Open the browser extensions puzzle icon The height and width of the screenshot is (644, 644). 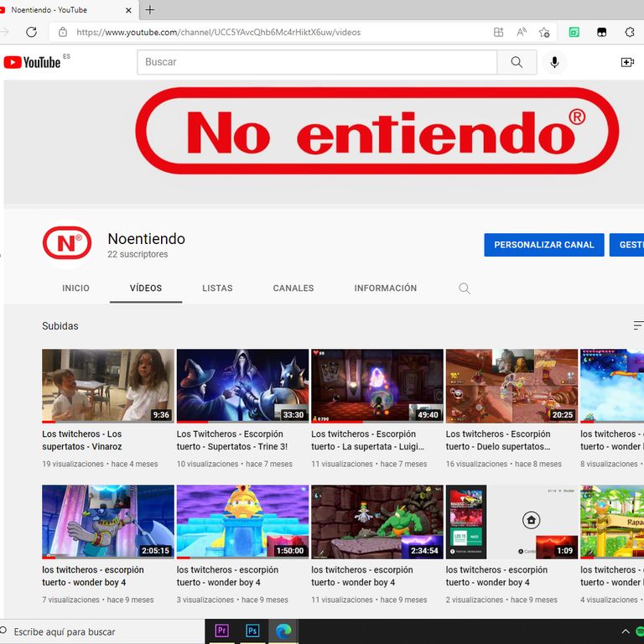click(x=629, y=32)
